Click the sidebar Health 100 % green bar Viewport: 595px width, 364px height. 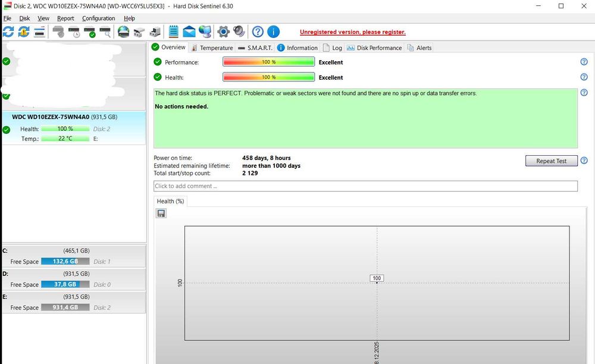coord(65,129)
